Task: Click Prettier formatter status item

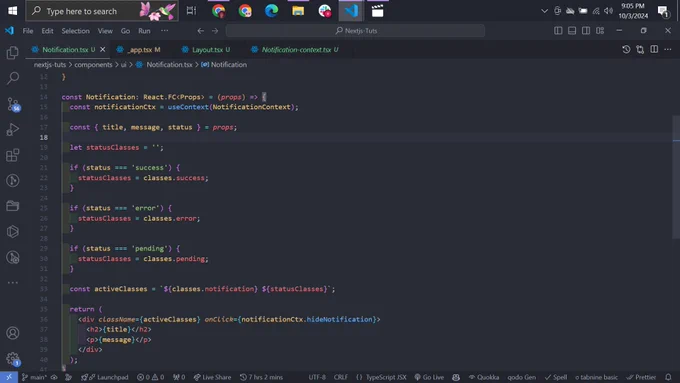Action: pos(641,377)
